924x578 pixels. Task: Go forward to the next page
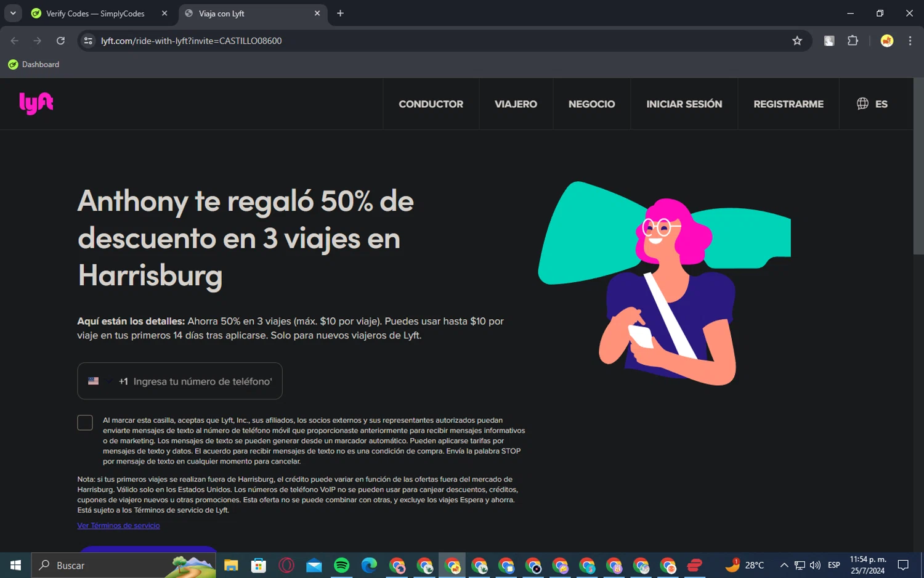(38, 41)
